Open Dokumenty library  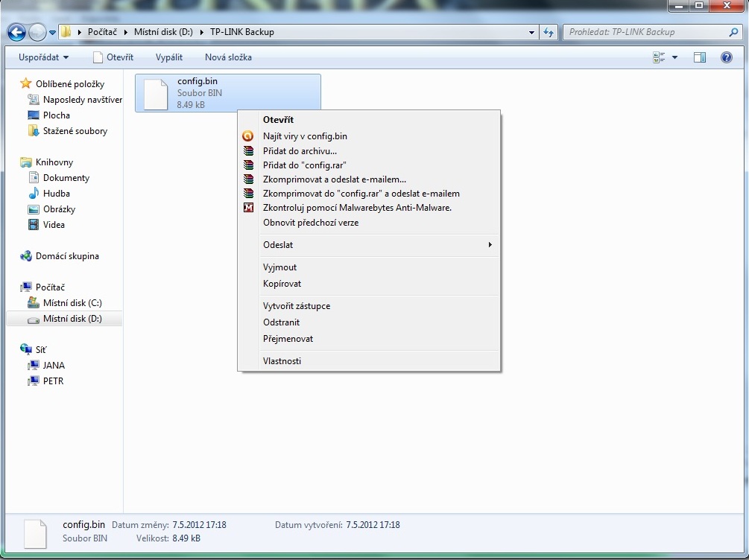[59, 177]
